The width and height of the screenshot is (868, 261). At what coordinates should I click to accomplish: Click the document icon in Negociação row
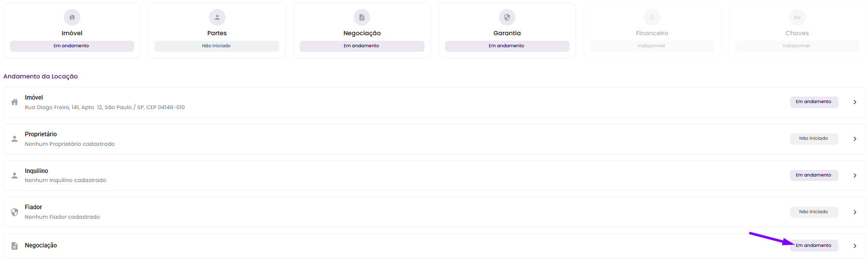pos(15,246)
